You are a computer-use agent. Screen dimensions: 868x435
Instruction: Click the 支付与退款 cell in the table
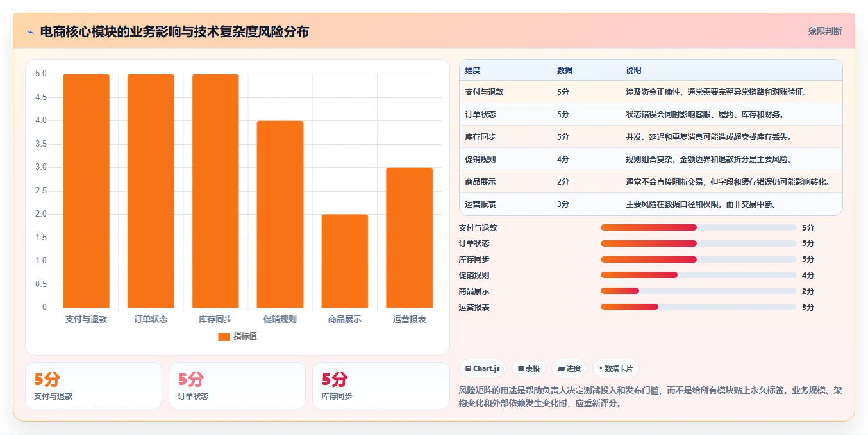click(x=485, y=92)
